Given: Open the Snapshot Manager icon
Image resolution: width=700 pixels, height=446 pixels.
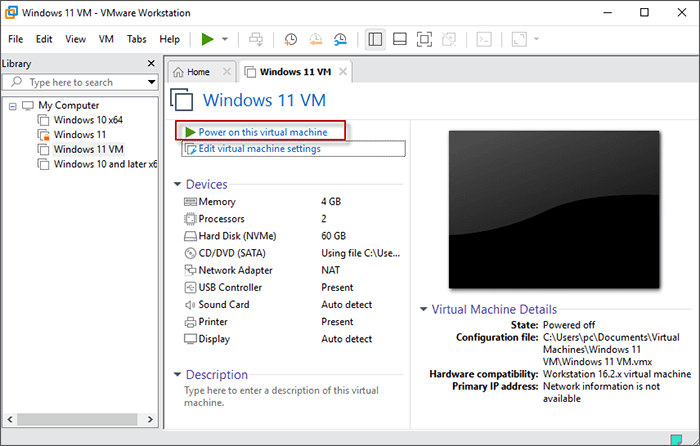Looking at the screenshot, I should (341, 39).
